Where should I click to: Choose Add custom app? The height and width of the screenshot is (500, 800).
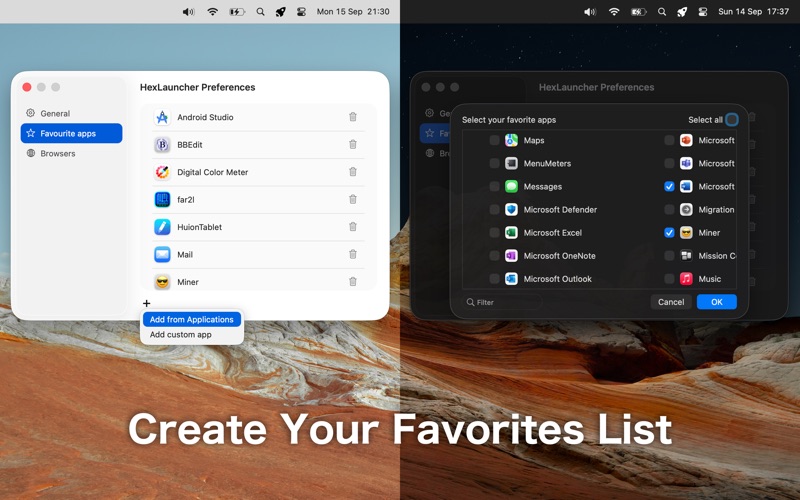tap(192, 335)
